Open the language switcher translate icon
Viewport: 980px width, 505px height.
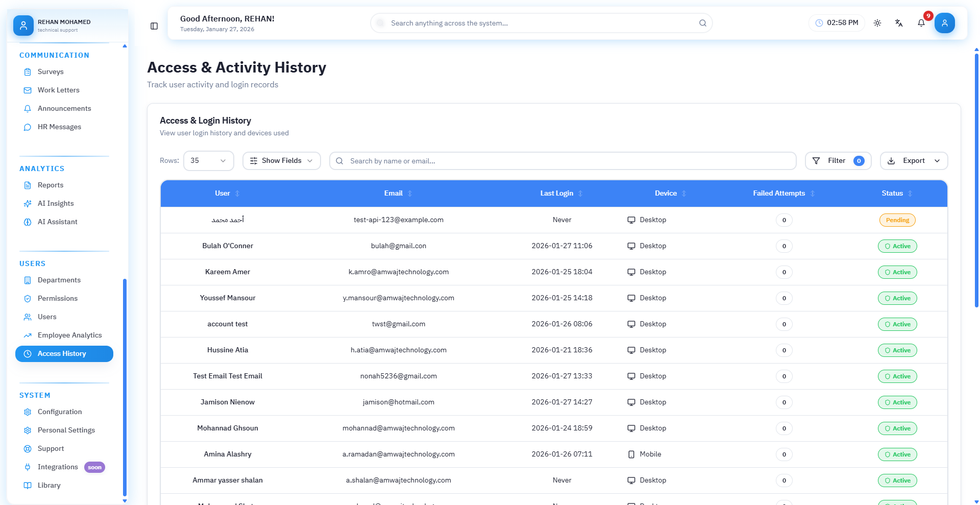tap(898, 23)
